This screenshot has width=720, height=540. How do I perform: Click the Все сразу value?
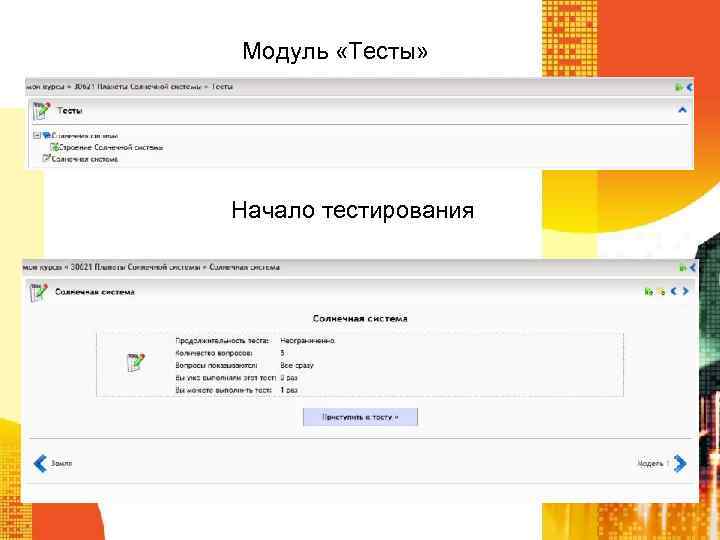297,366
